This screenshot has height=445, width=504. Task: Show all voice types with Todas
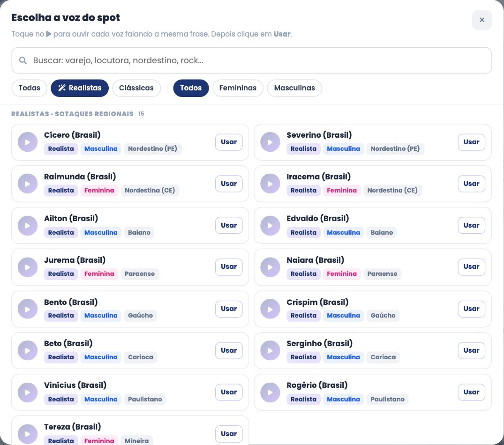point(29,88)
